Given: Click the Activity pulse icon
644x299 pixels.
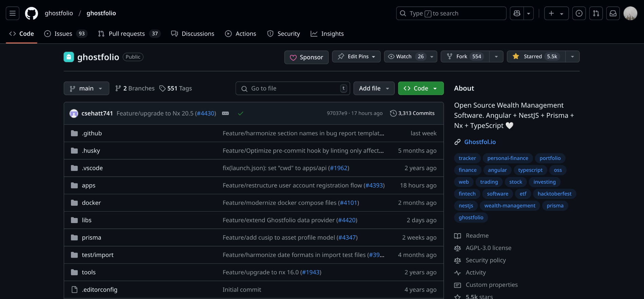Looking at the screenshot, I should (458, 273).
